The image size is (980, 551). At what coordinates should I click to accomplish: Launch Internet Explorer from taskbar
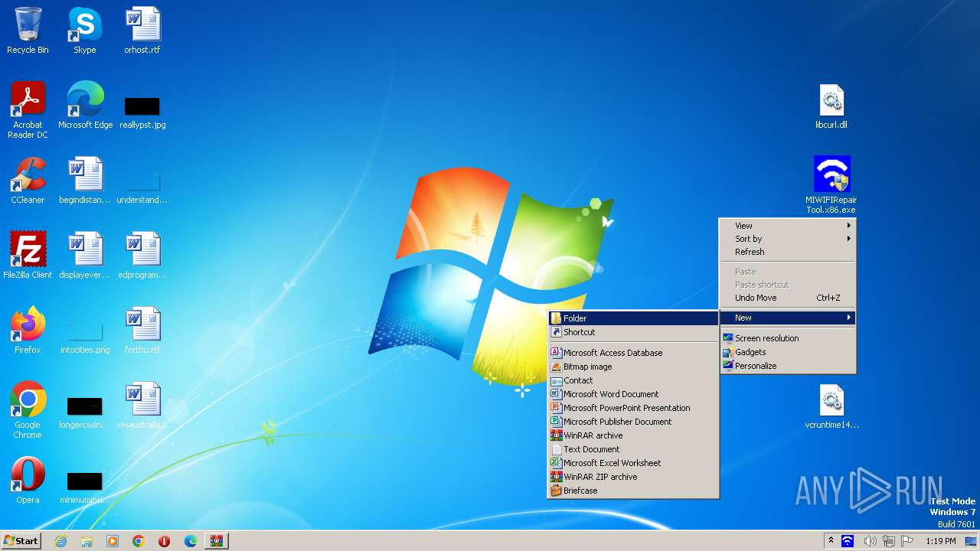click(60, 541)
